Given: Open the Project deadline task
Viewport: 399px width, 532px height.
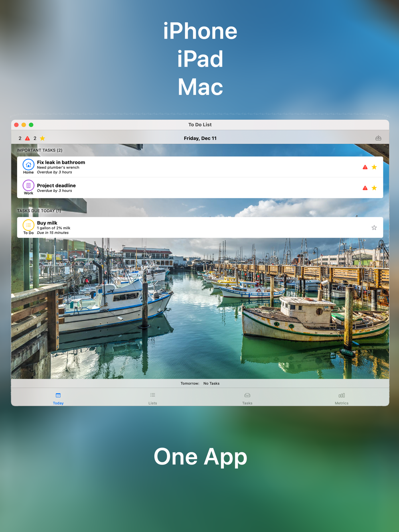Looking at the screenshot, I should [x=200, y=188].
